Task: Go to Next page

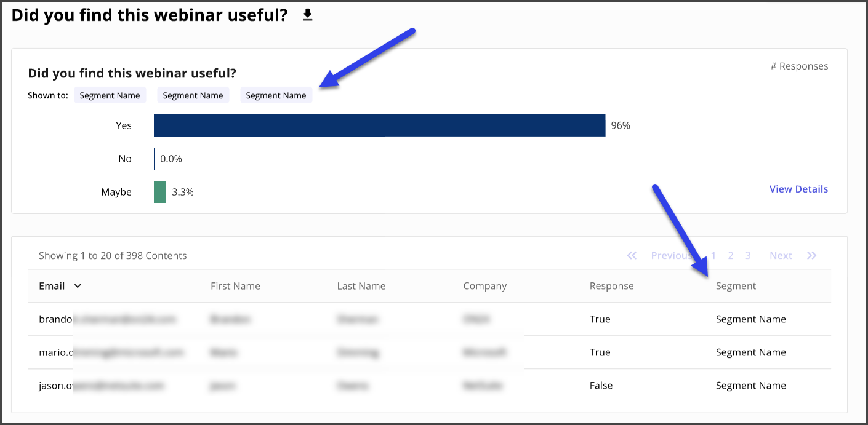Action: coord(781,256)
